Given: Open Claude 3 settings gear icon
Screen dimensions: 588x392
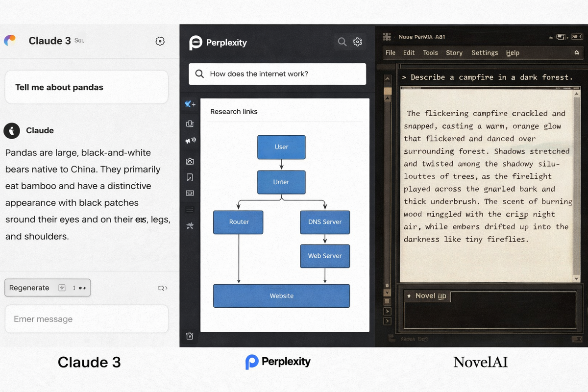Looking at the screenshot, I should [160, 41].
